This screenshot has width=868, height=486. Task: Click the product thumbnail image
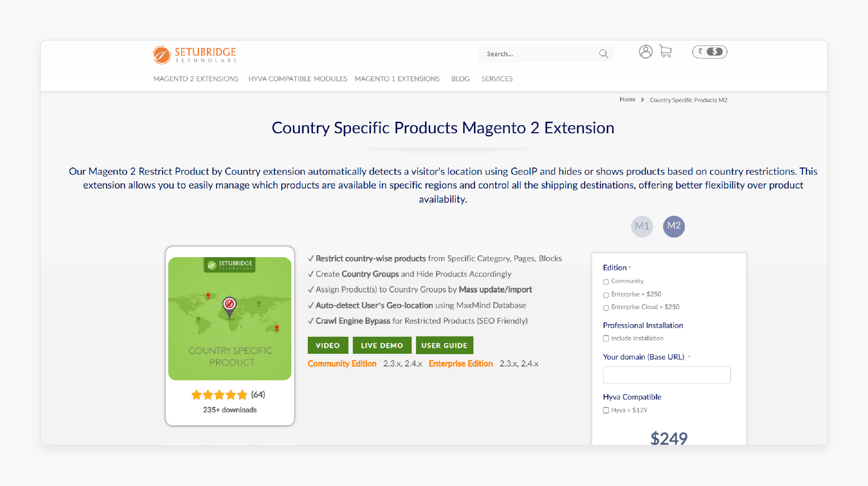230,319
